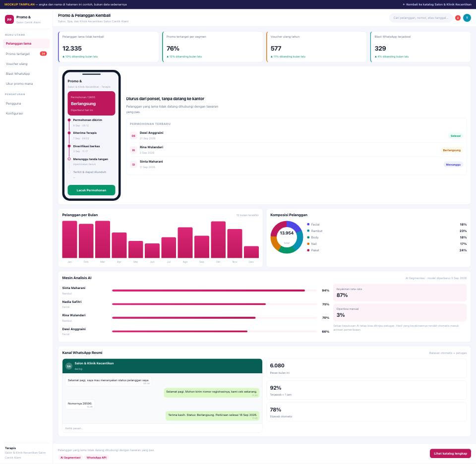The image size is (476, 464).
Task: Click the Berlangsung card in phone mockup
Action: click(x=91, y=103)
